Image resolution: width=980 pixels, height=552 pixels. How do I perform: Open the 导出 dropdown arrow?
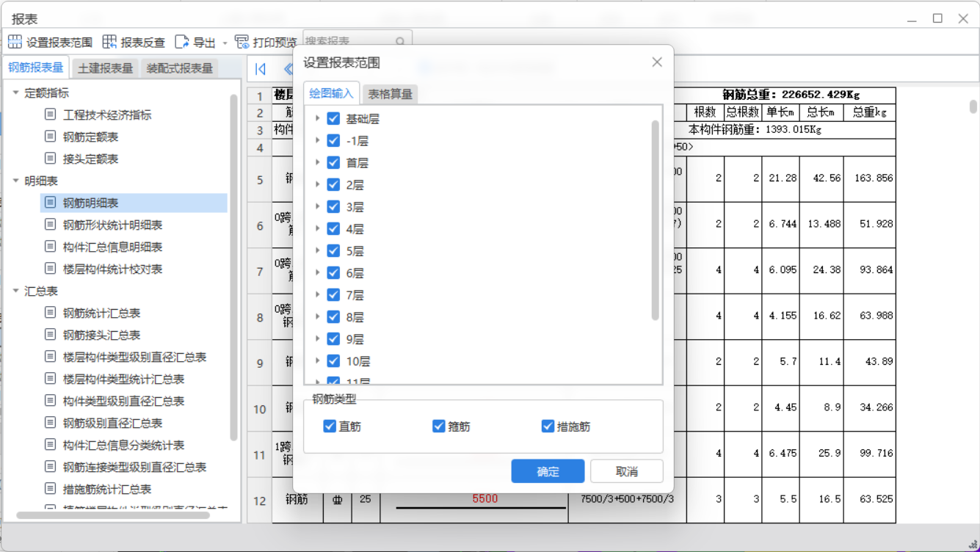point(225,43)
